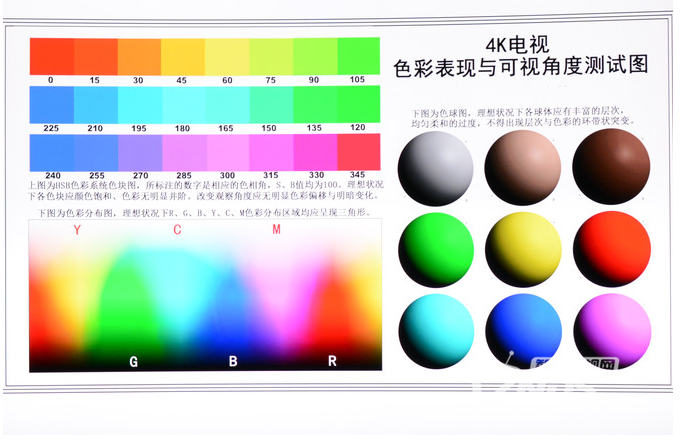Viewport: 681px width, 442px height.
Task: Click the hue block labeled 0
Action: coord(51,56)
